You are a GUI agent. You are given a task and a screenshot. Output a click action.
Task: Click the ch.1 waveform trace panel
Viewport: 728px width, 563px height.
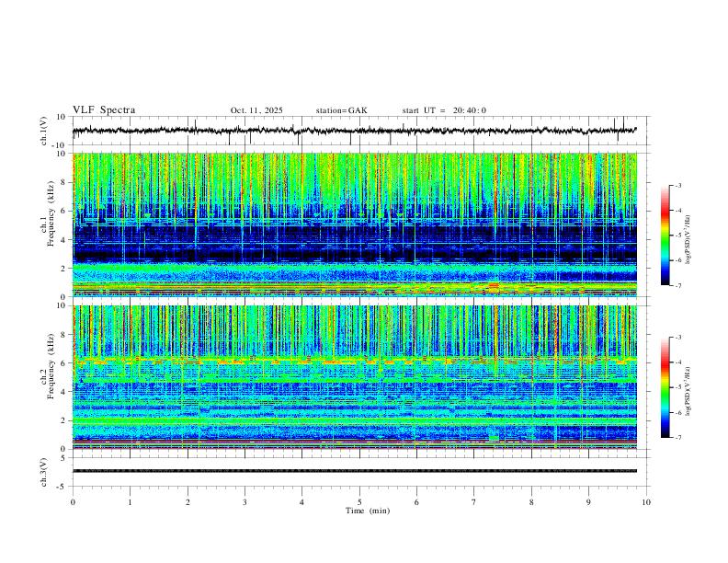click(x=361, y=131)
